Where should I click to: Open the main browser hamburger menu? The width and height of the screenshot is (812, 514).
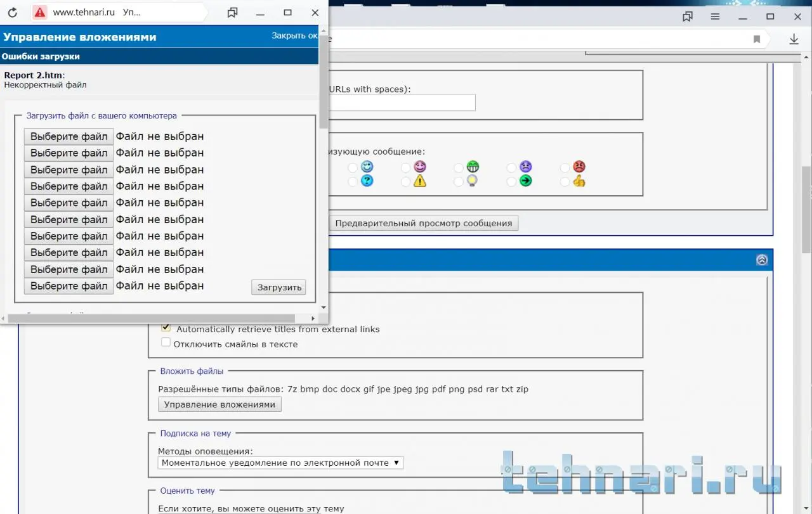point(715,16)
